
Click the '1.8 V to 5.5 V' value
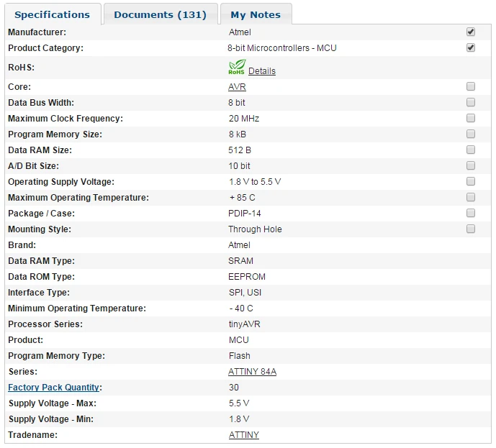point(255,182)
